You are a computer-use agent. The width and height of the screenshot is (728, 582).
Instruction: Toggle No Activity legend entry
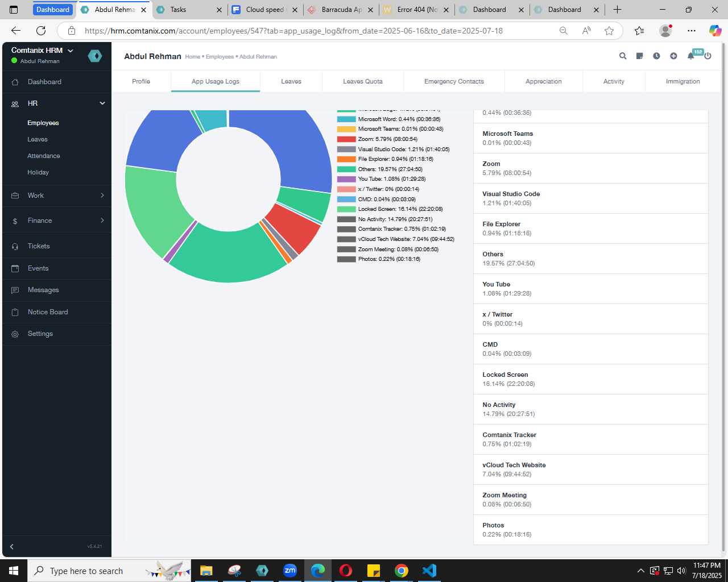[385, 219]
